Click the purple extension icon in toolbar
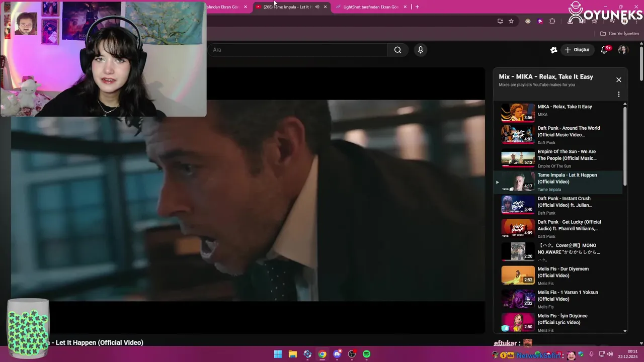 (x=540, y=21)
